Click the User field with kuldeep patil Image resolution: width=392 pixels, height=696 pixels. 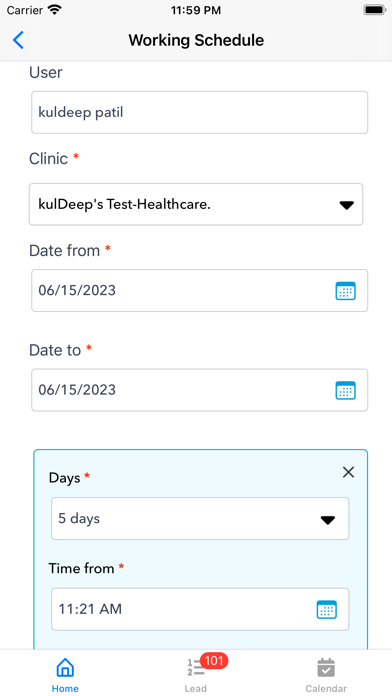pyautogui.click(x=199, y=112)
